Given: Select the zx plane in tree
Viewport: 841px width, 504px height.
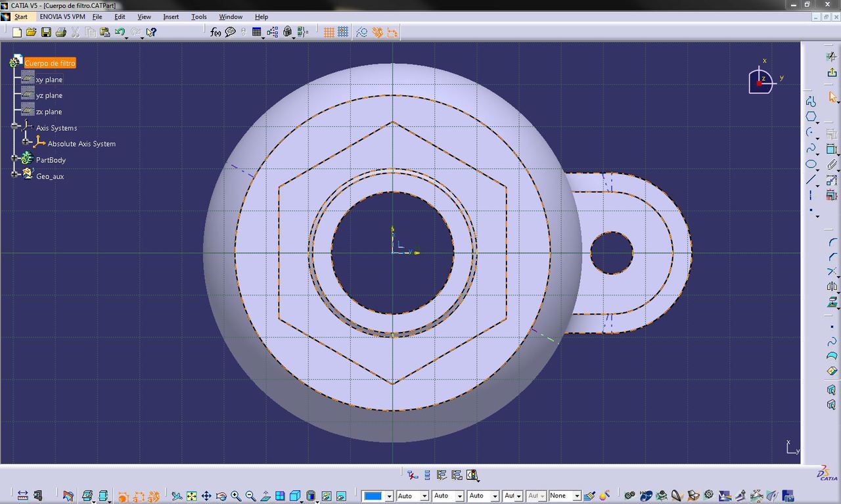Looking at the screenshot, I should 49,112.
